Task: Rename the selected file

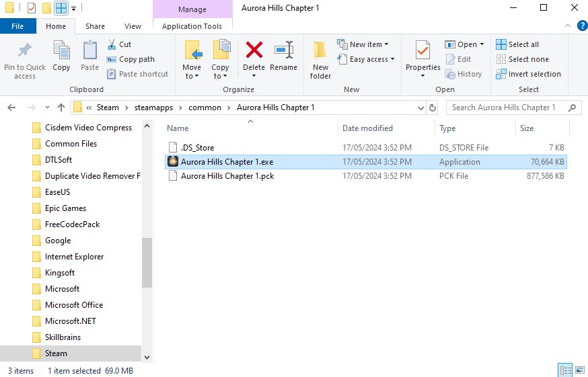Action: [x=283, y=56]
